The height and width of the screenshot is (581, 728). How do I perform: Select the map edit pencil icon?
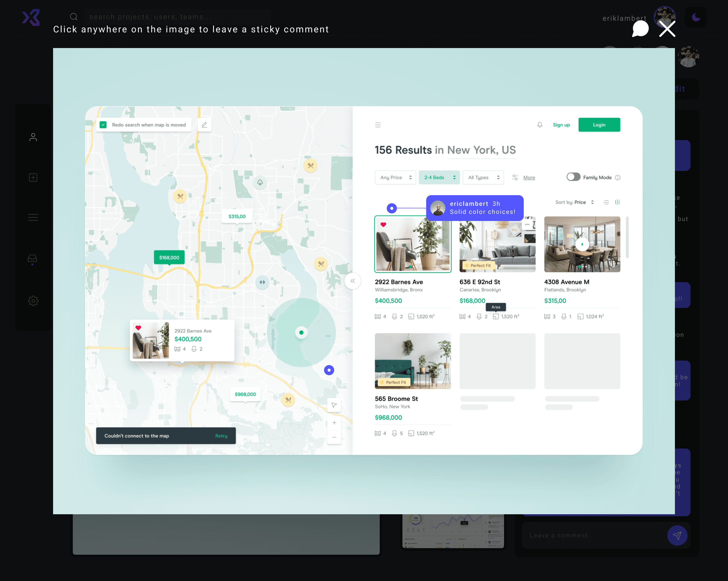point(204,125)
